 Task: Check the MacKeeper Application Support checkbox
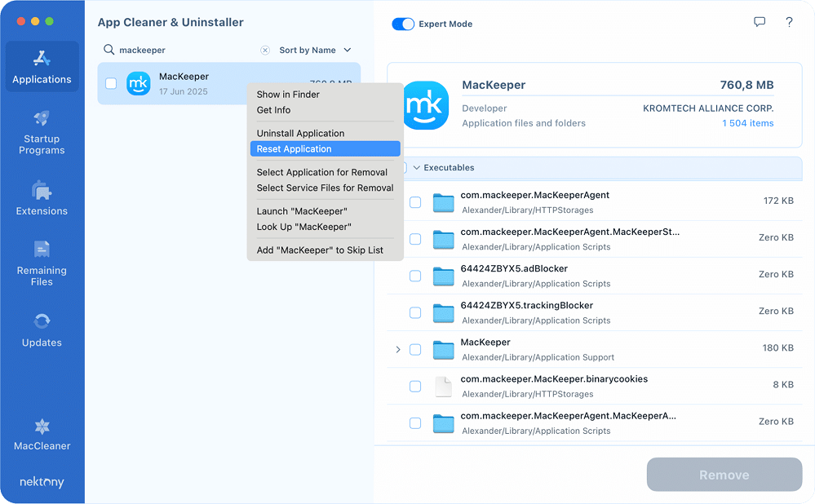coord(415,350)
